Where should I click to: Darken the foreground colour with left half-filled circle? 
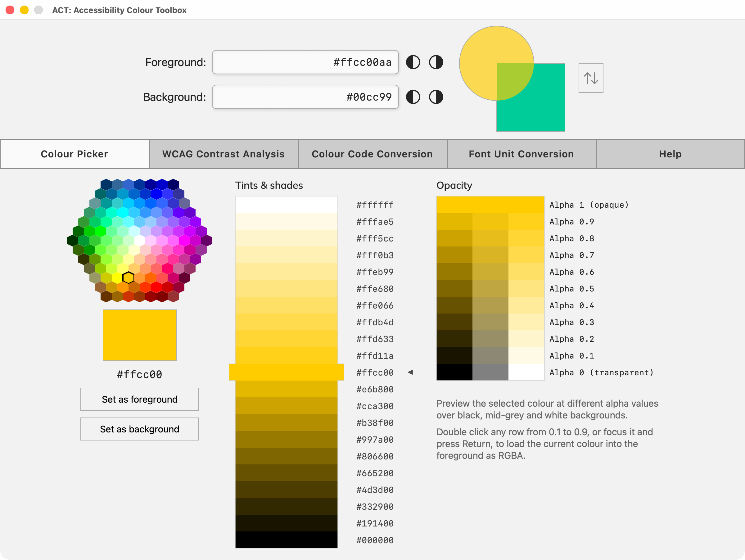click(x=413, y=62)
